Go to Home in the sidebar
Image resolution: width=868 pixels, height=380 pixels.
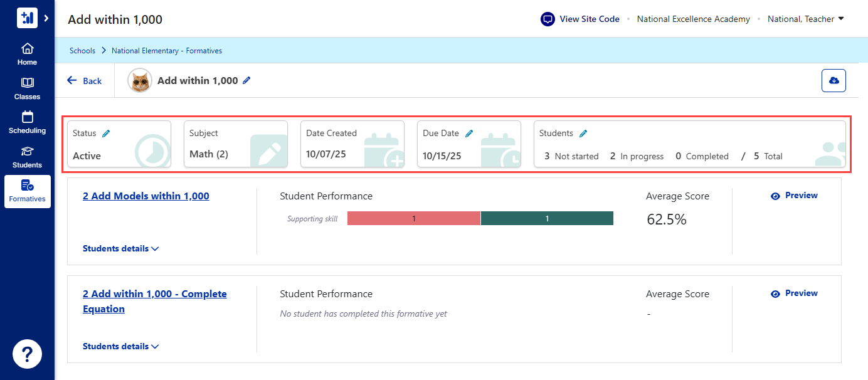click(27, 54)
